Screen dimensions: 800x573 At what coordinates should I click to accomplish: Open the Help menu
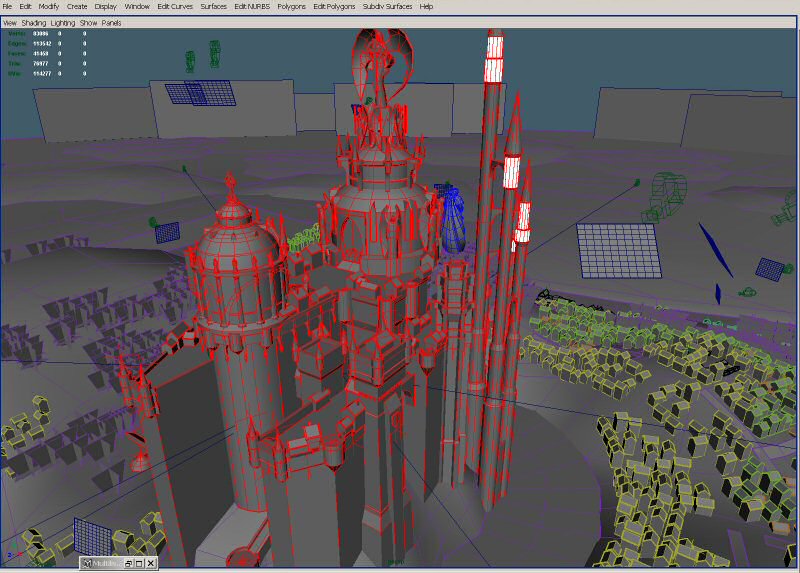427,6
